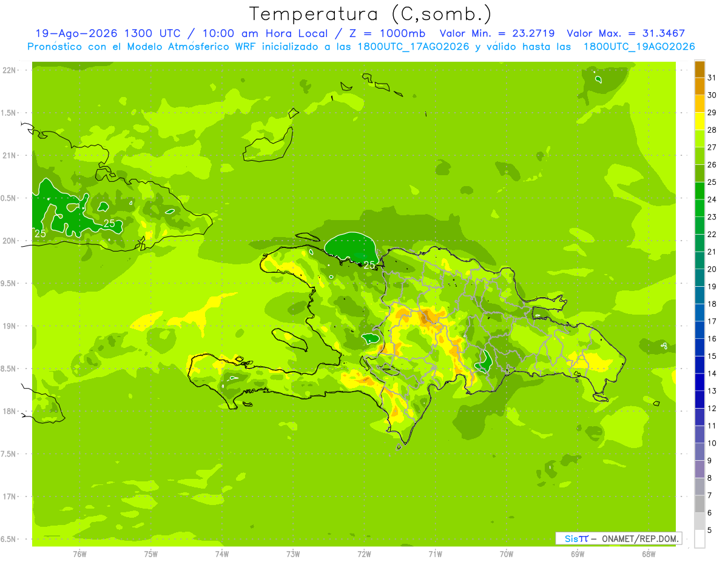Click the '30' value on the color scale

pos(712,95)
